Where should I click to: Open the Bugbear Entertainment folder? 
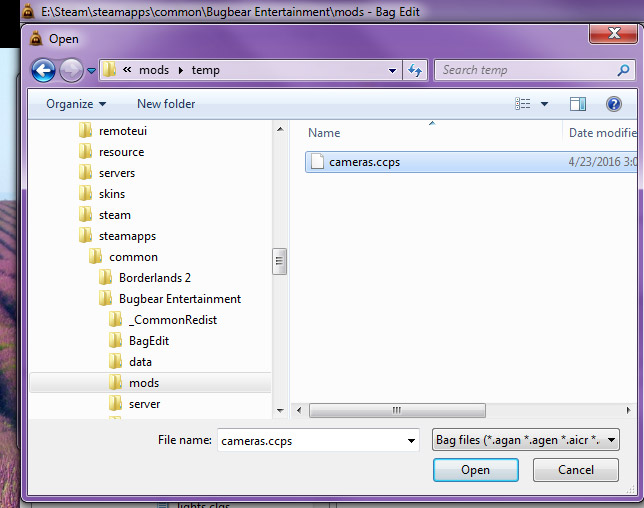[180, 299]
